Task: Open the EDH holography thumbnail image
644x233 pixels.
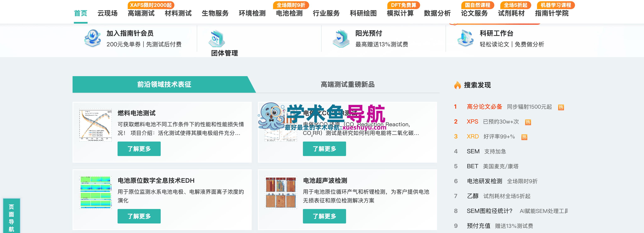Action: [x=95, y=192]
